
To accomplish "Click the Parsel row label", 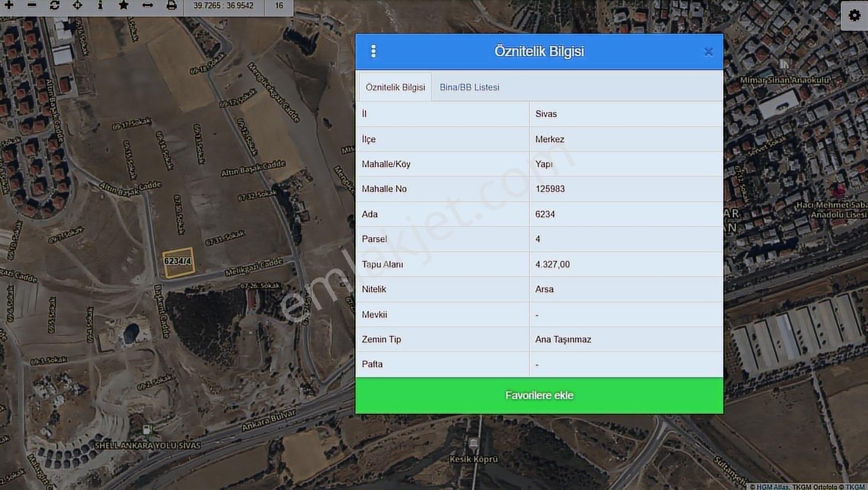I will 374,239.
